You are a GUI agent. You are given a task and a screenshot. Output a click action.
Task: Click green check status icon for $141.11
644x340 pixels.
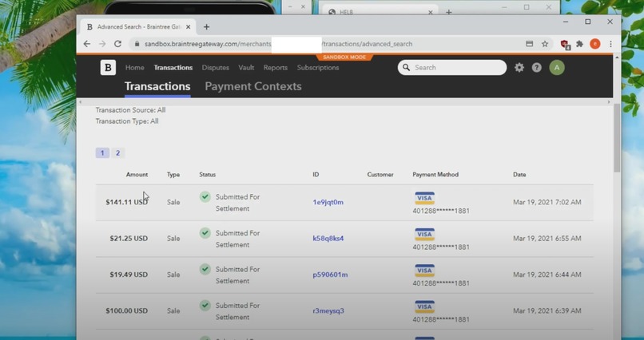(x=205, y=196)
